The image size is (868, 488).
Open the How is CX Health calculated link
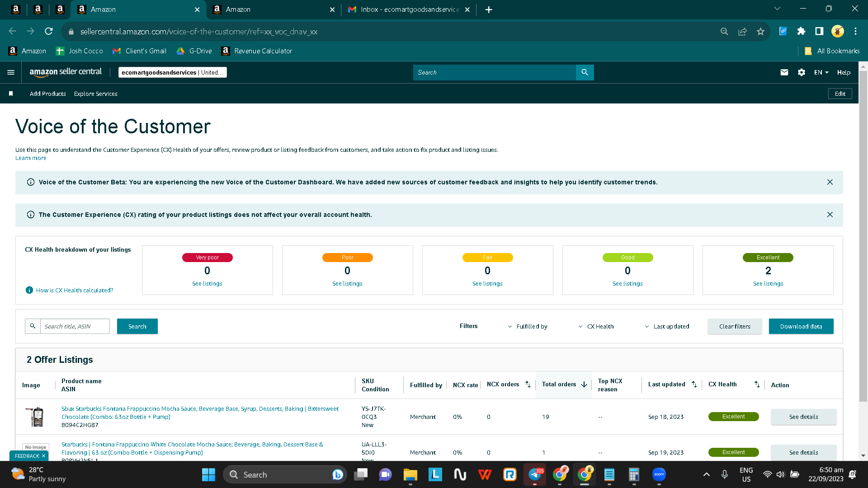75,291
